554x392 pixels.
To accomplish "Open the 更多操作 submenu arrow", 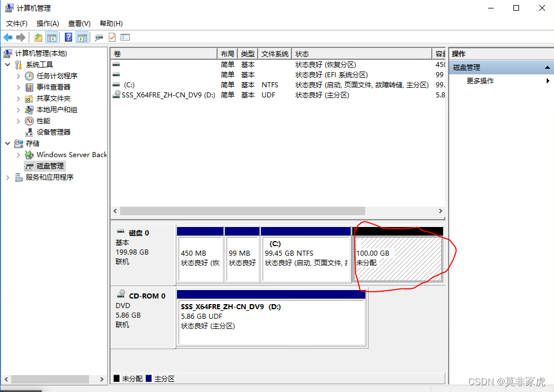I will [548, 81].
